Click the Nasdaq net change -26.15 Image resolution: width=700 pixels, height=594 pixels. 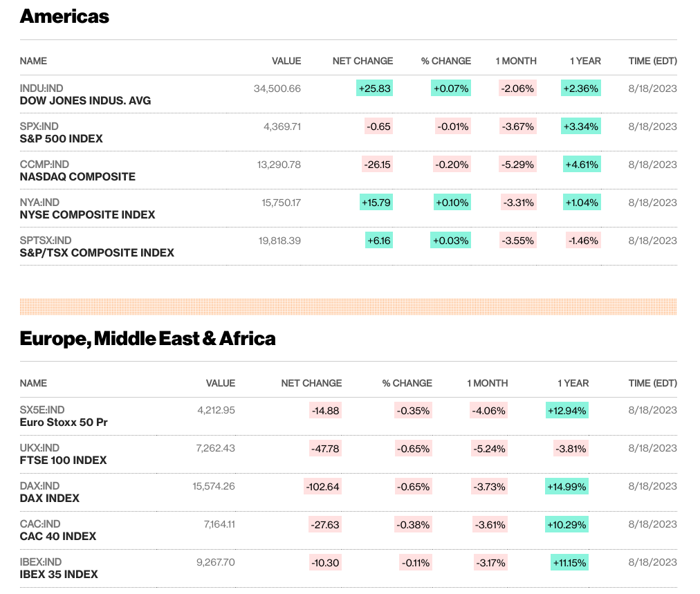377,164
